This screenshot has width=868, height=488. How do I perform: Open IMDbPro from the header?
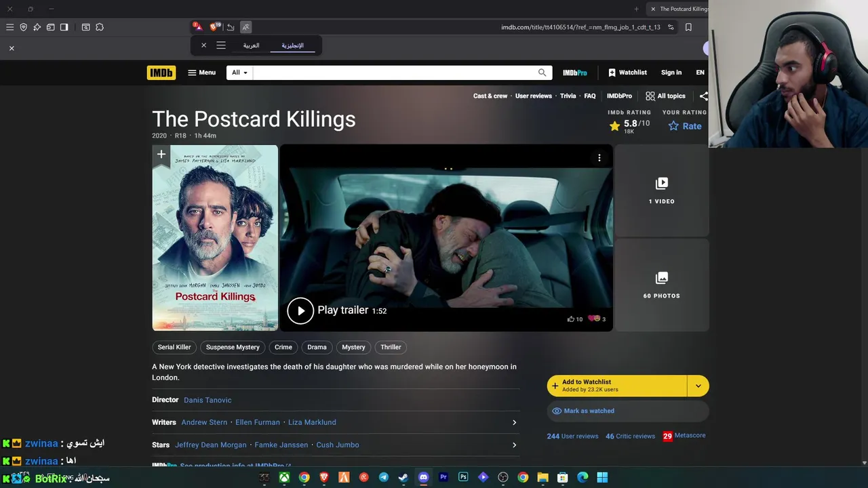[574, 73]
